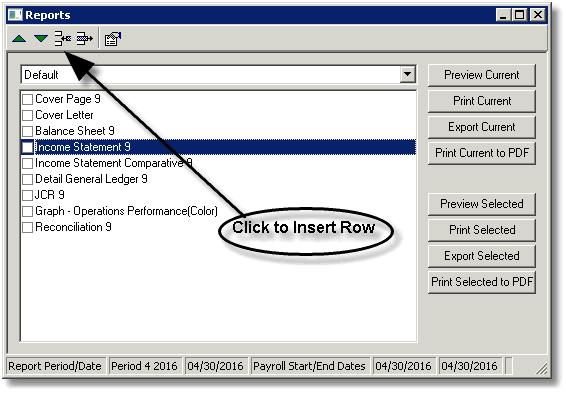The height and width of the screenshot is (393, 566).
Task: Check the JCR 9 checkbox
Action: tap(27, 195)
